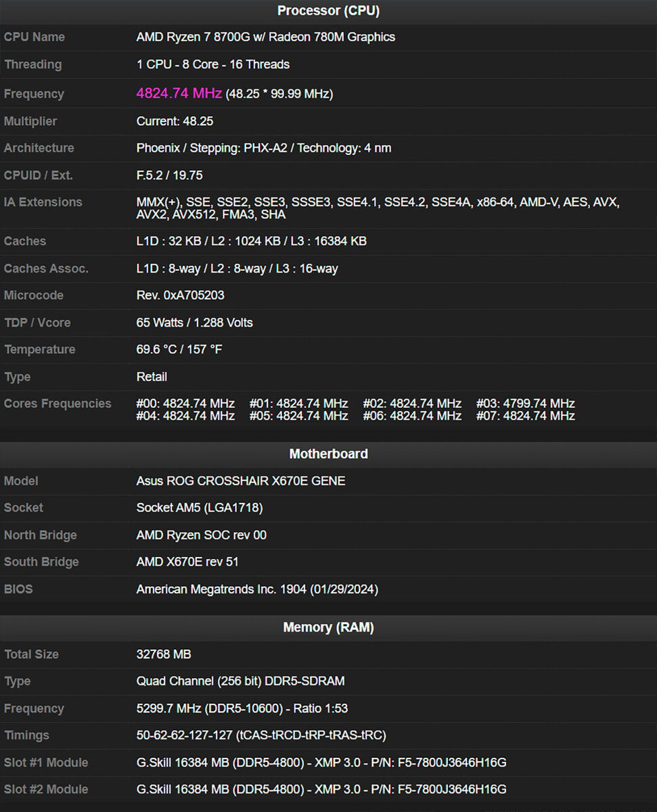
Task: Click the 'Cores Frequencies' row label
Action: point(58,403)
